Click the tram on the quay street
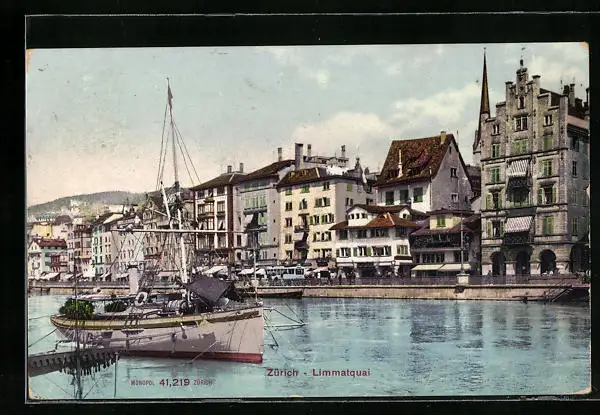Viewport: 600px width, 415px height. [x=284, y=272]
